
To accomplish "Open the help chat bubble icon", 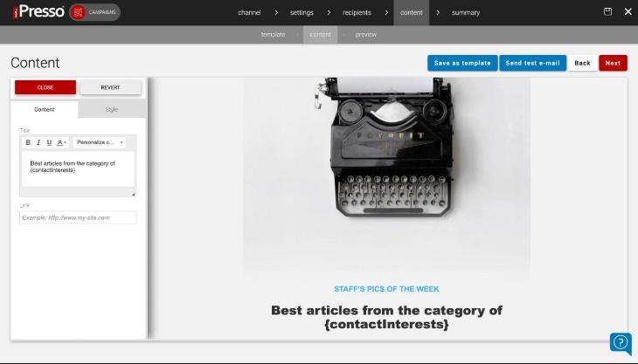I will (621, 342).
